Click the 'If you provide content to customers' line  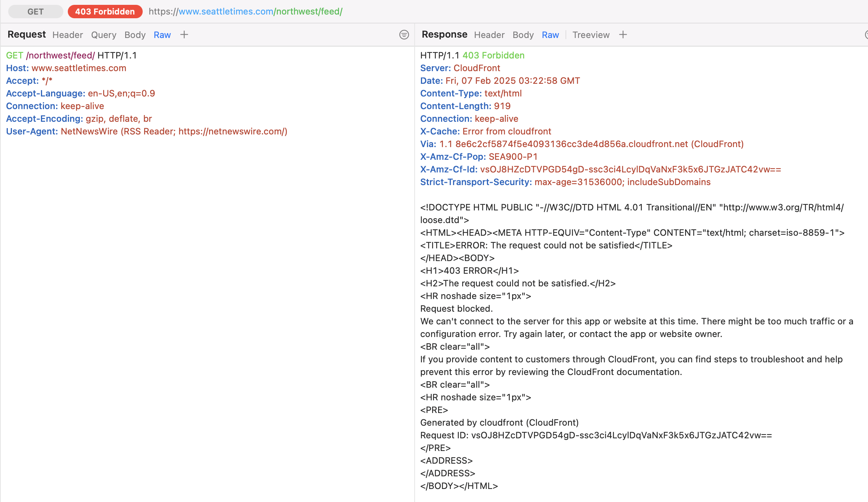pos(631,366)
